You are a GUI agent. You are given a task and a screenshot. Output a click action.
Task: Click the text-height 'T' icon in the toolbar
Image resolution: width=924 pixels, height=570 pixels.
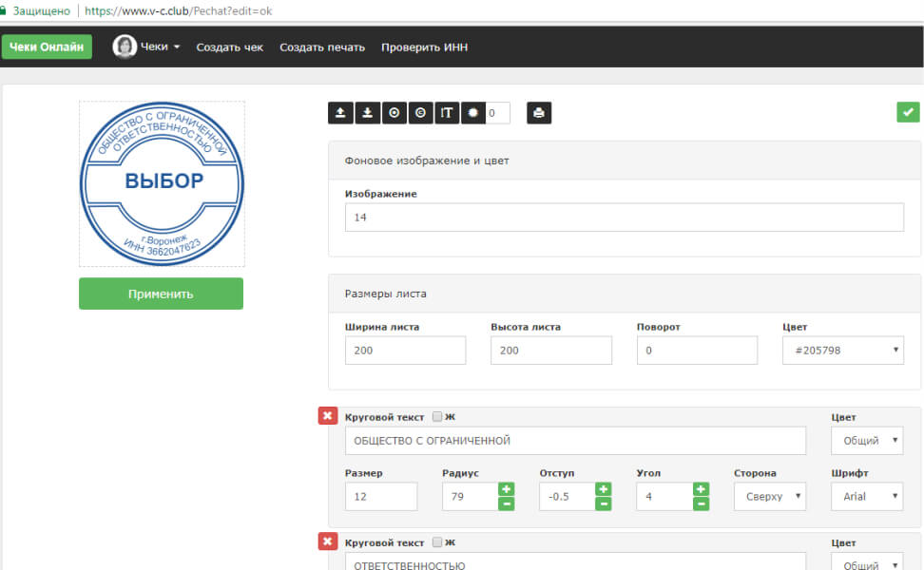447,113
